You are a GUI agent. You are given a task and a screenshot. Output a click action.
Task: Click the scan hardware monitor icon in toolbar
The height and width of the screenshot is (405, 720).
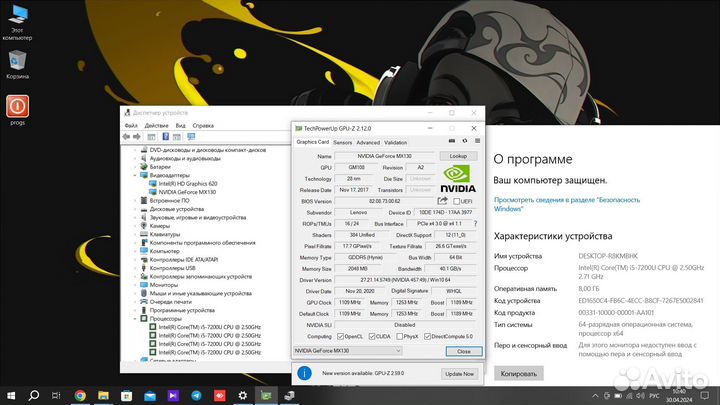point(191,137)
